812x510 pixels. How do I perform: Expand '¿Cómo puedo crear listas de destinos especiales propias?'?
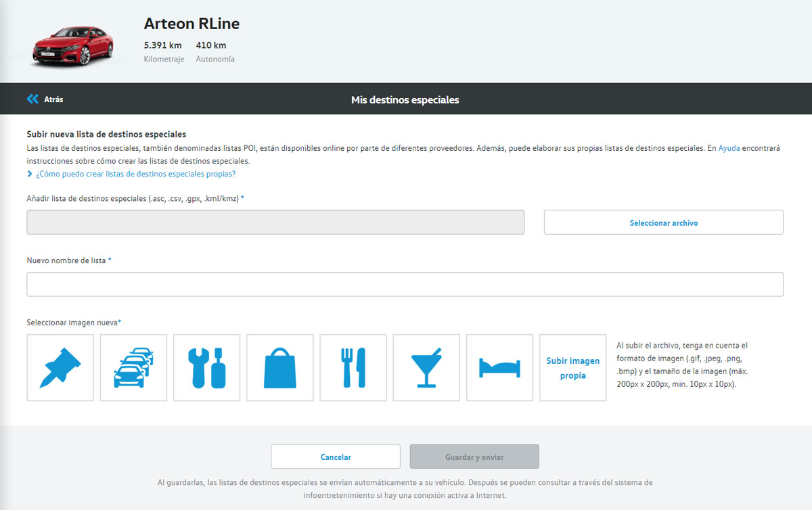click(135, 174)
